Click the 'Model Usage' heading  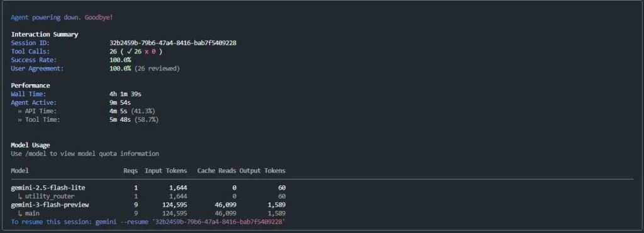[x=30, y=145]
